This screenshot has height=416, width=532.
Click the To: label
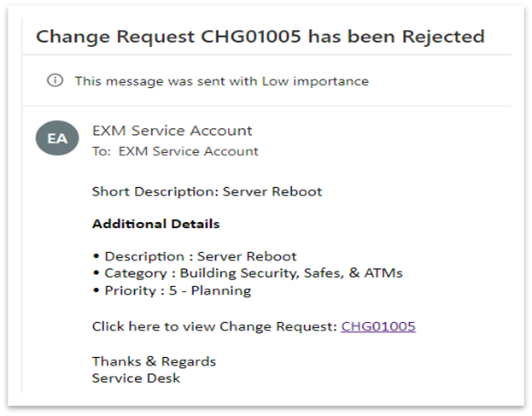pyautogui.click(x=102, y=151)
